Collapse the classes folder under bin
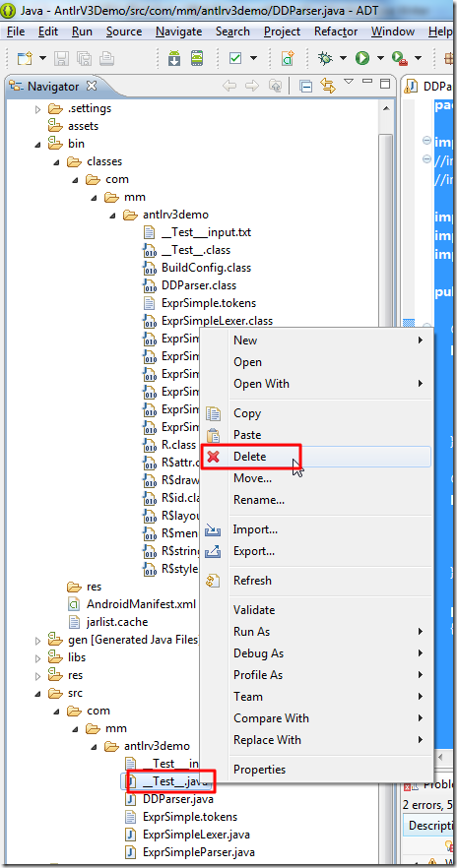The height and width of the screenshot is (868, 457). (56, 162)
